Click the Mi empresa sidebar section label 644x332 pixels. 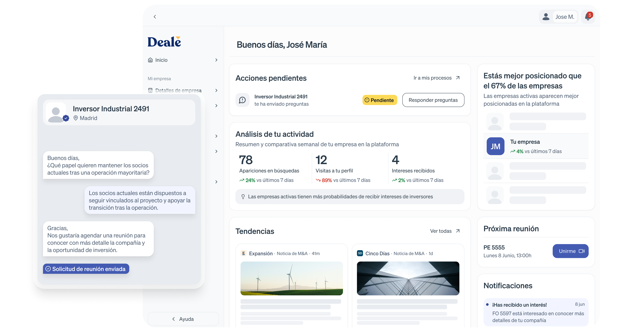click(159, 79)
